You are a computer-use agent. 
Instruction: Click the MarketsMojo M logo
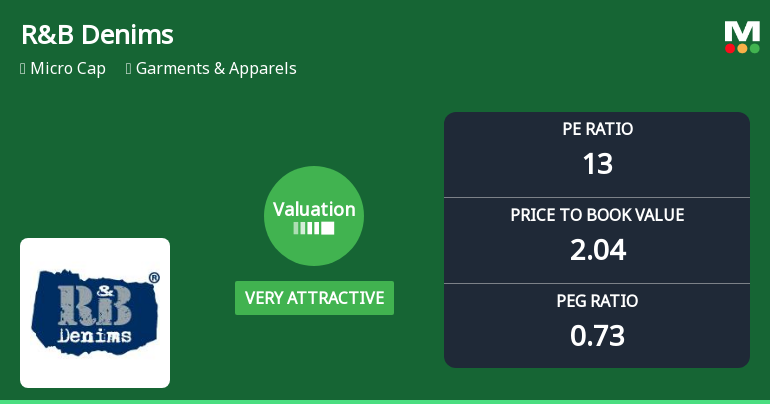pos(742,31)
